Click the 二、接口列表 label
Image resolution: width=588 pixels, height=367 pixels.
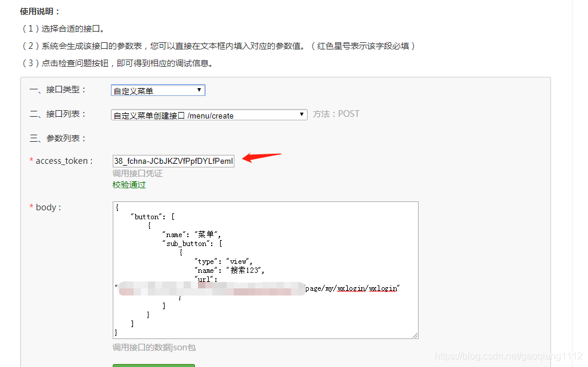click(x=58, y=114)
